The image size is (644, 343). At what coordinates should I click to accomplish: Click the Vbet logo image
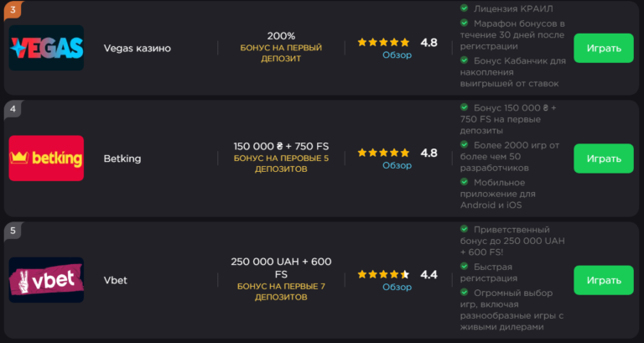(x=46, y=280)
